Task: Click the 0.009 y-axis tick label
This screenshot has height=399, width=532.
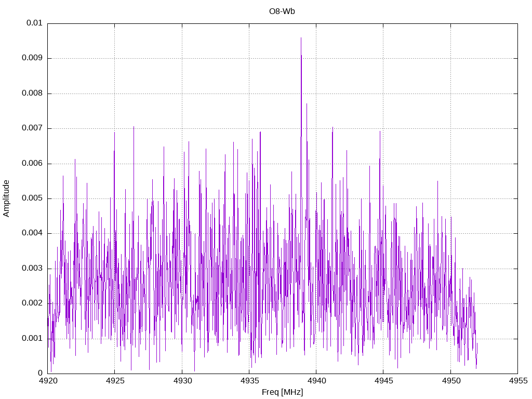Action: (x=32, y=58)
